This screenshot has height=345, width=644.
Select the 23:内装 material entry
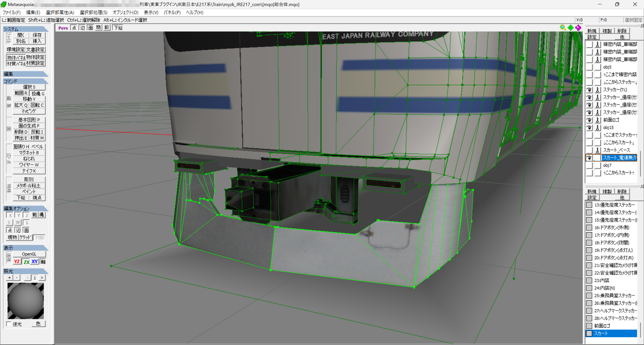coord(611,280)
